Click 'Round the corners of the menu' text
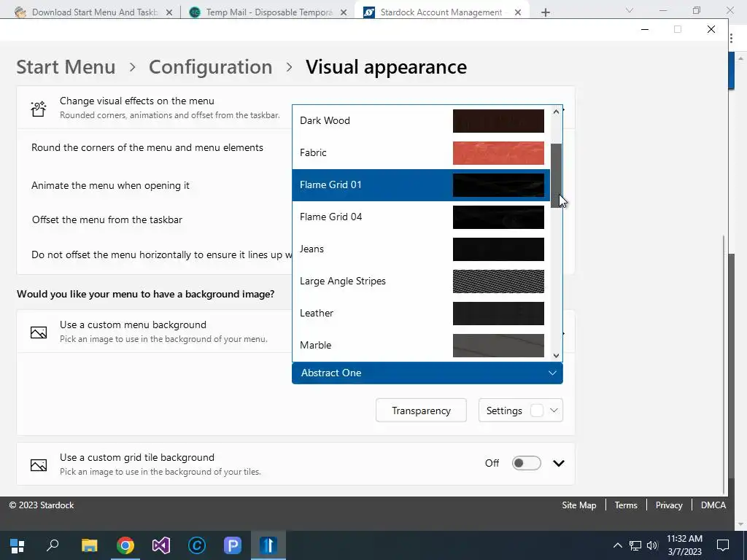This screenshot has height=560, width=747. pyautogui.click(x=147, y=147)
